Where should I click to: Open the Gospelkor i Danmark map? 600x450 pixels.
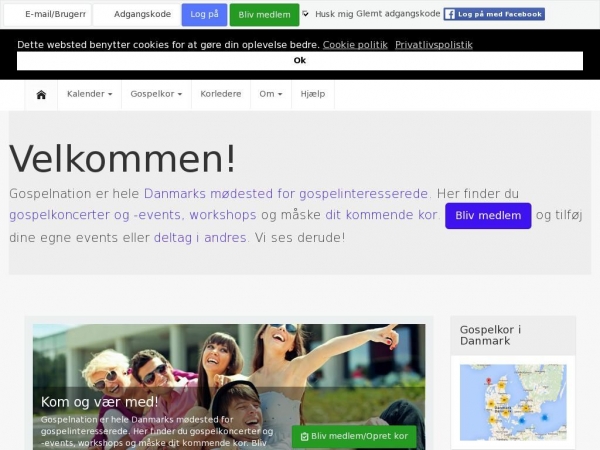click(513, 403)
